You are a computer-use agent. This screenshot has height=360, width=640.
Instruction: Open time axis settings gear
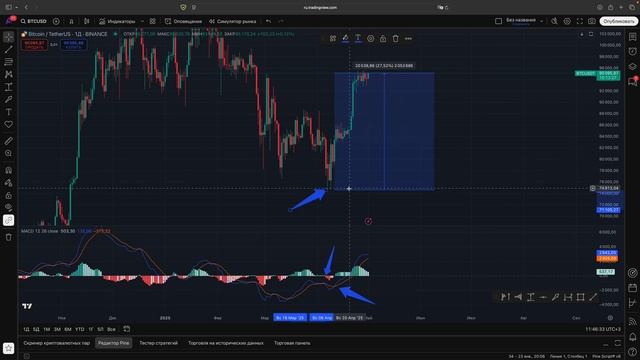(610, 318)
